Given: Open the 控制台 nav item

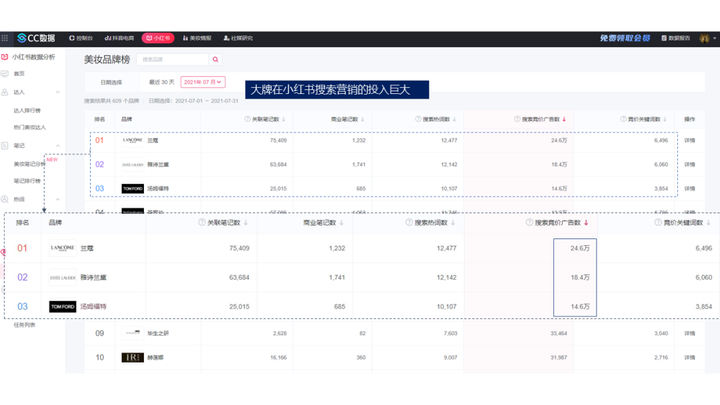Looking at the screenshot, I should point(81,38).
